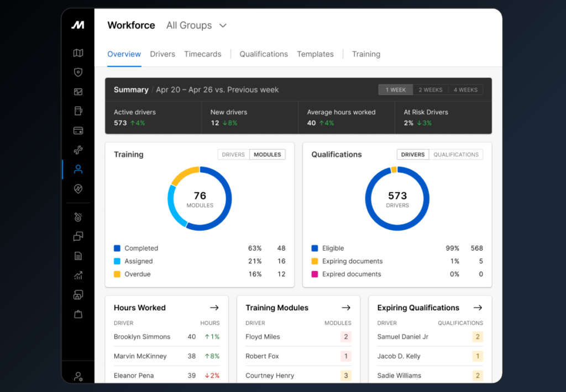The image size is (566, 392).
Task: Open the shopping bag marketplace icon
Action: pyautogui.click(x=78, y=314)
